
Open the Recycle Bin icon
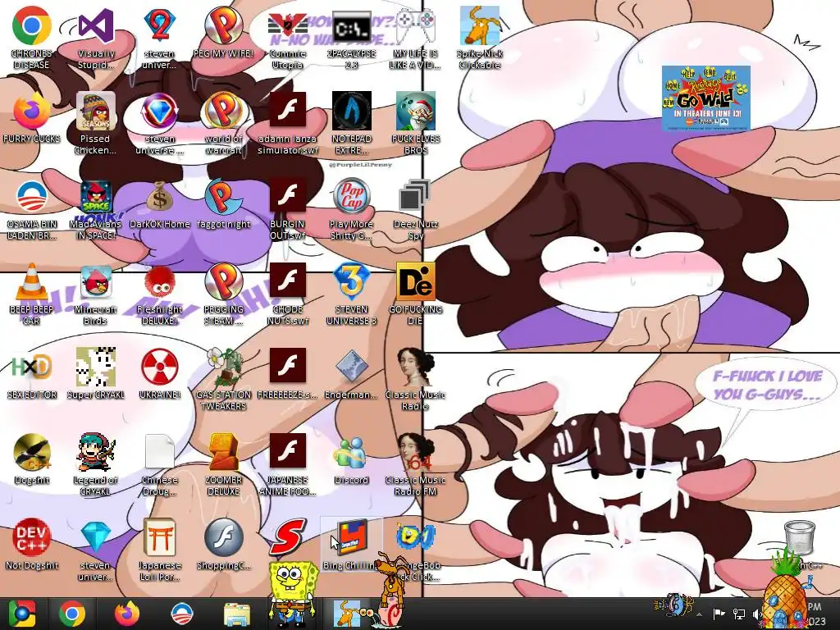[800, 537]
